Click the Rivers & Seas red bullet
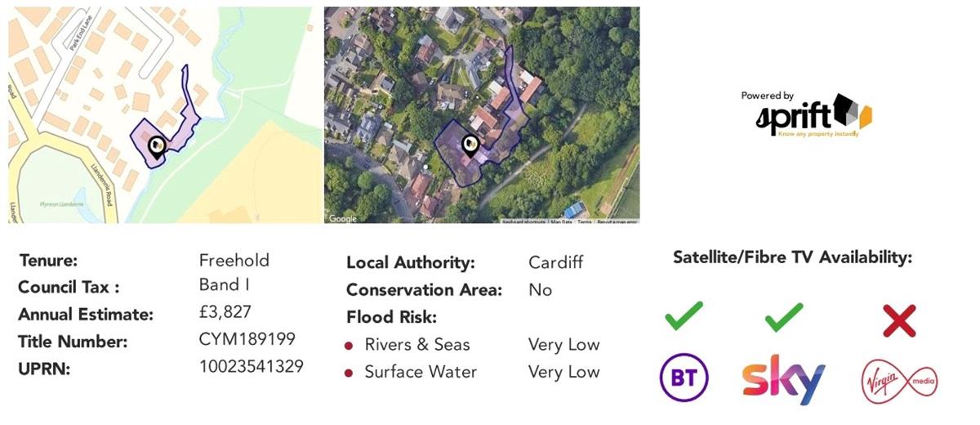Screen dimensions: 980x425 (x=349, y=345)
